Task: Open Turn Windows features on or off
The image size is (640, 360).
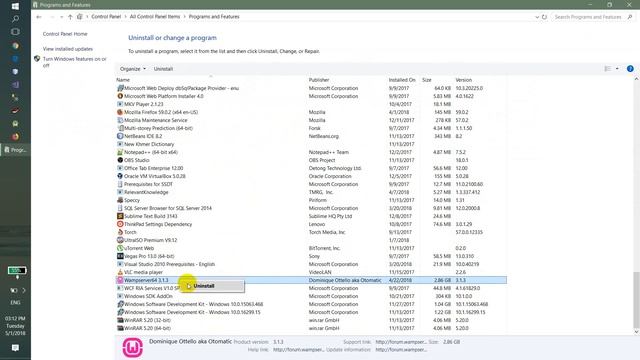Action: [x=75, y=62]
